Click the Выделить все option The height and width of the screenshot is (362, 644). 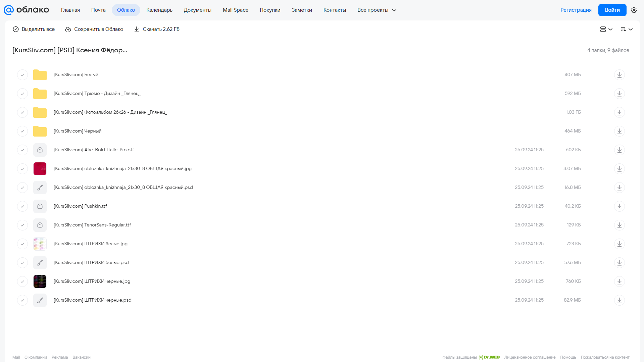(x=34, y=29)
